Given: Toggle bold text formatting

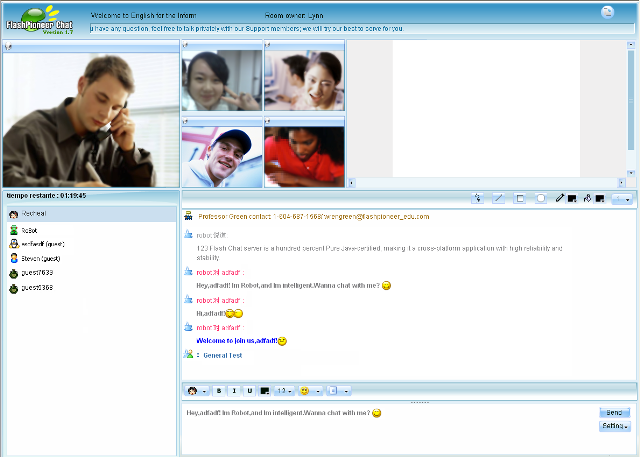Looking at the screenshot, I should point(219,391).
